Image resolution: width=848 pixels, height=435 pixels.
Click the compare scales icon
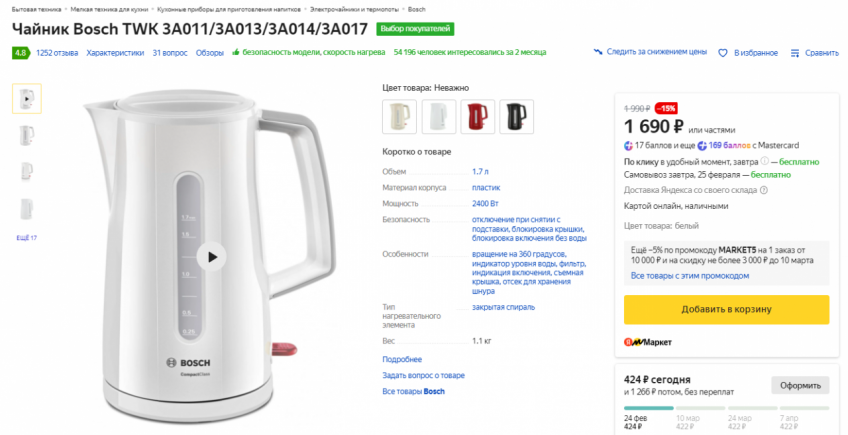click(795, 52)
